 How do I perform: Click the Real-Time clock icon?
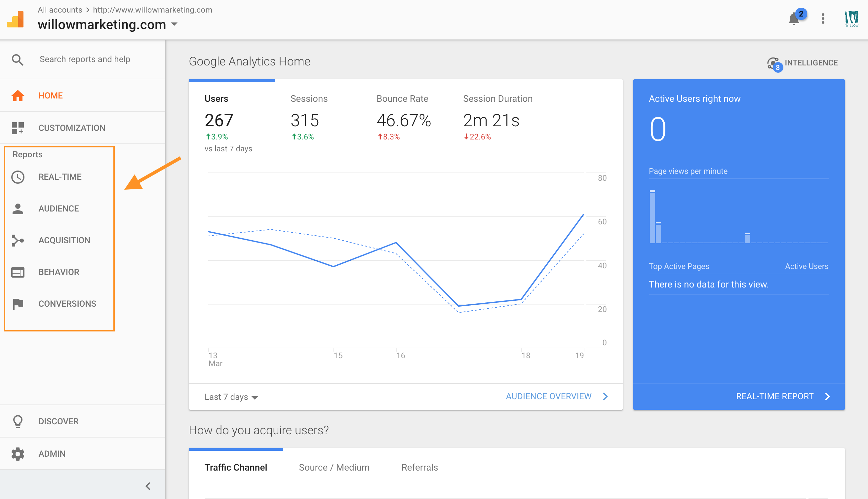coord(18,177)
